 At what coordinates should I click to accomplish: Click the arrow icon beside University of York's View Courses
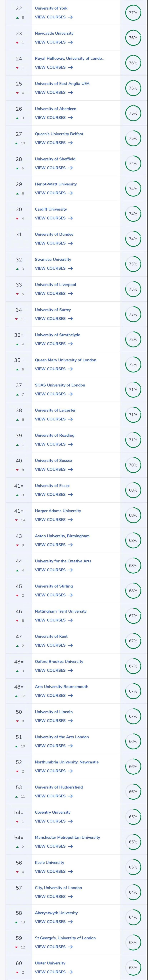pyautogui.click(x=71, y=17)
